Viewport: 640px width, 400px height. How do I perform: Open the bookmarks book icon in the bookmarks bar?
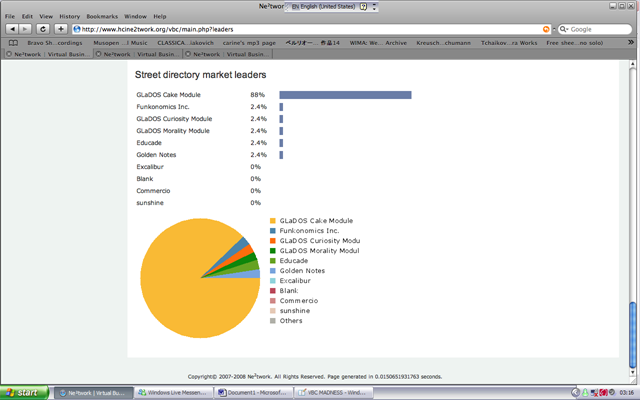(x=13, y=43)
